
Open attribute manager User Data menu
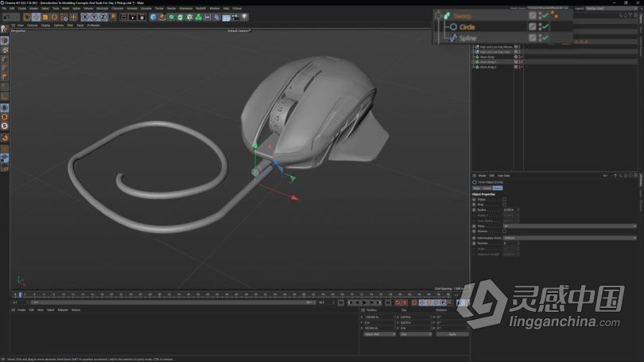[x=504, y=176]
